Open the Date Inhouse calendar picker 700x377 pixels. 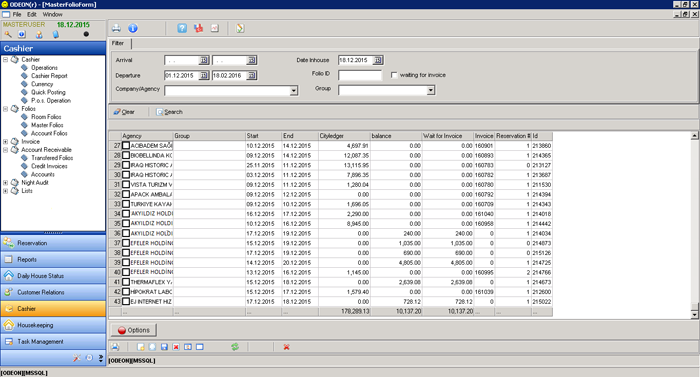tap(378, 60)
